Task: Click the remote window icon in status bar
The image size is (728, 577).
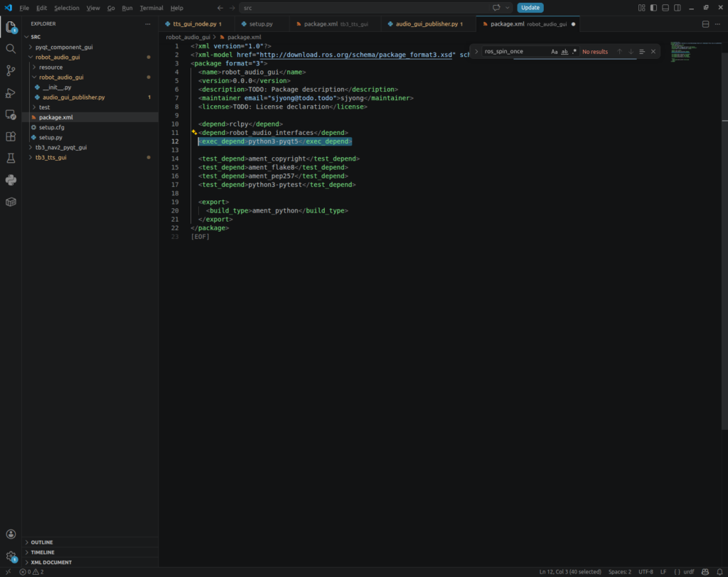Action: [x=8, y=572]
